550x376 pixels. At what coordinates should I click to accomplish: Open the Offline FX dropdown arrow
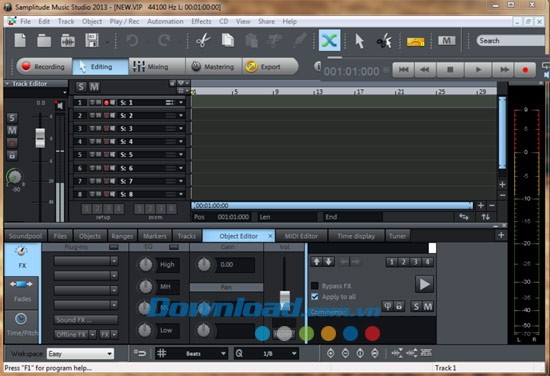point(93,334)
